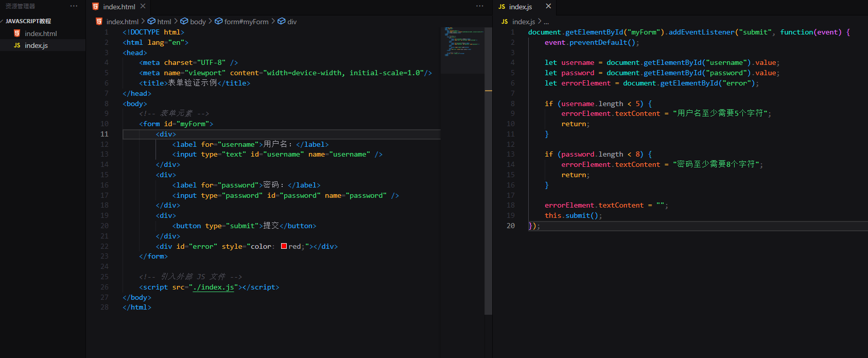The image size is (868, 358).
Task: Open index.js in the explorer tree
Action: [36, 45]
